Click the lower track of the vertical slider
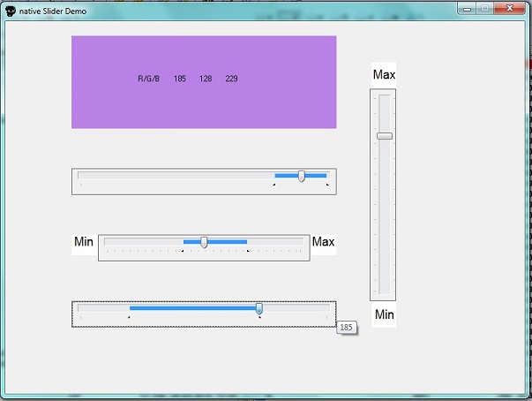 (x=384, y=230)
